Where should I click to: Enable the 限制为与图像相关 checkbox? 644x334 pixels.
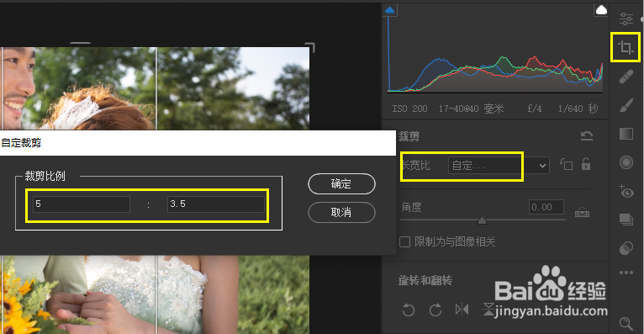pos(405,242)
